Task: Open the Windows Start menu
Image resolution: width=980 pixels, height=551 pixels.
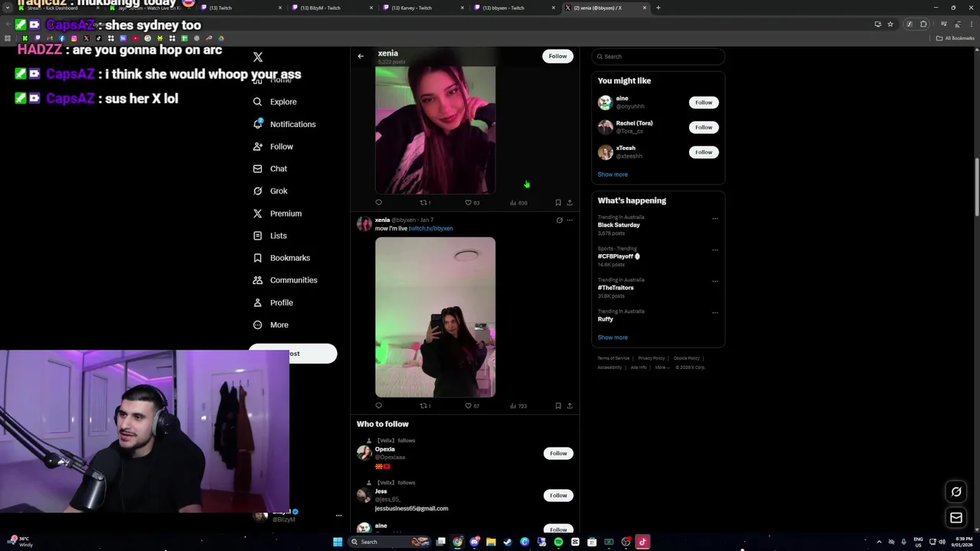Action: pyautogui.click(x=338, y=542)
